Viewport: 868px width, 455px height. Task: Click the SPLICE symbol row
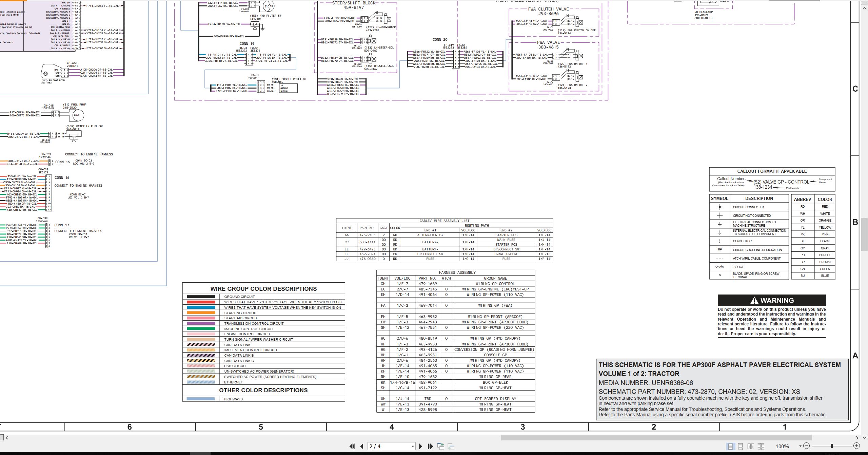749,267
